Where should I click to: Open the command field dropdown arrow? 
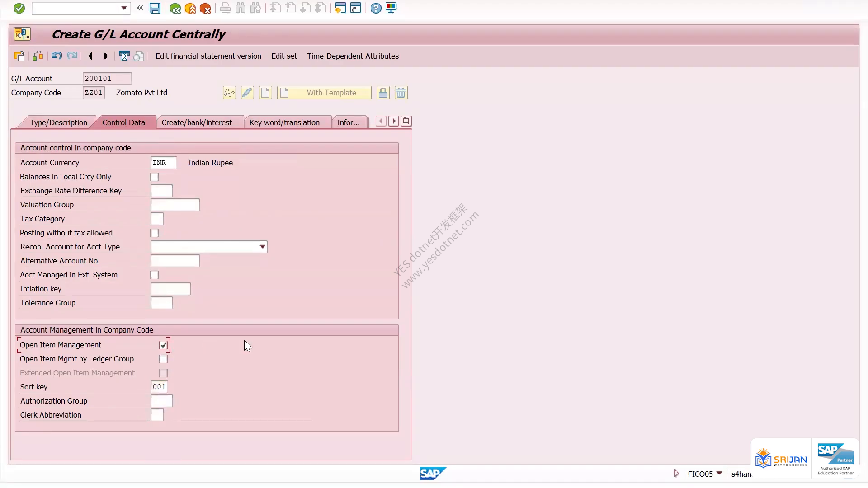(124, 8)
